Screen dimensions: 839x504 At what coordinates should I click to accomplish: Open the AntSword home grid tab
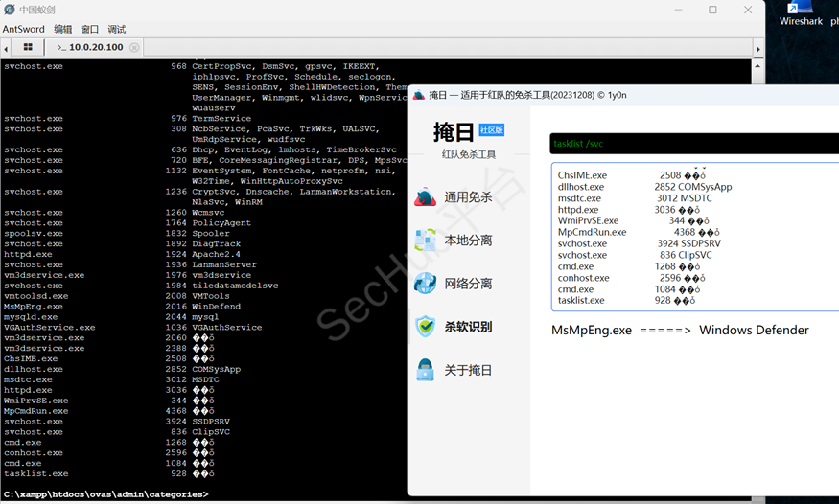(x=28, y=47)
